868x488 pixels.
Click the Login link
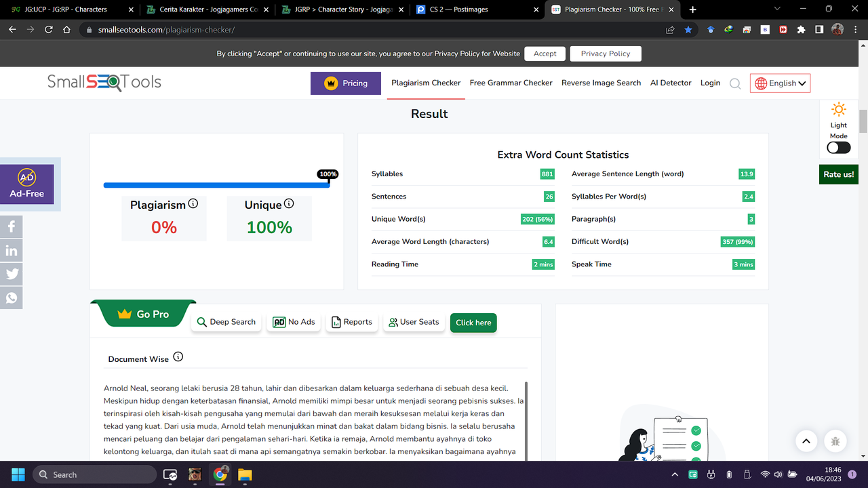[x=710, y=83]
